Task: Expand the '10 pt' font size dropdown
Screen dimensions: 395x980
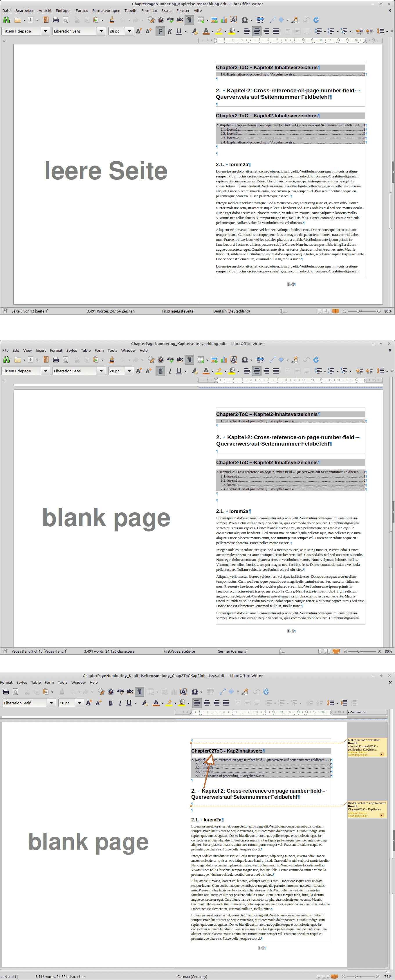Action: (80, 703)
